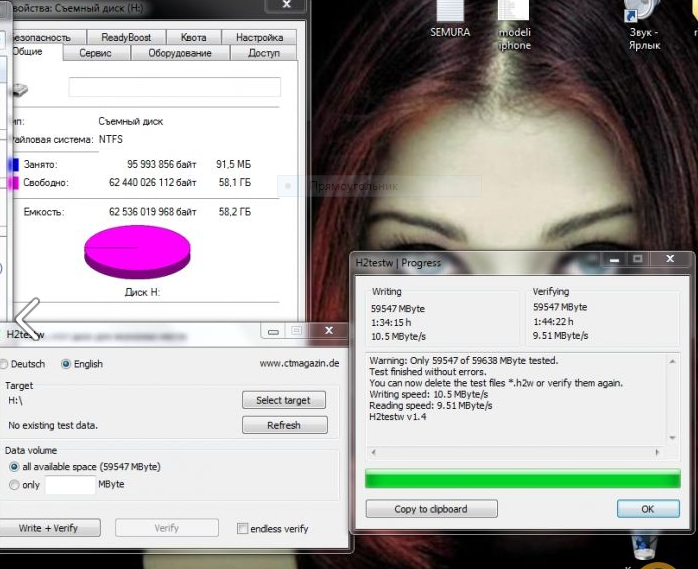This screenshot has width=698, height=569.
Task: Click Select target button
Action: pyautogui.click(x=284, y=400)
